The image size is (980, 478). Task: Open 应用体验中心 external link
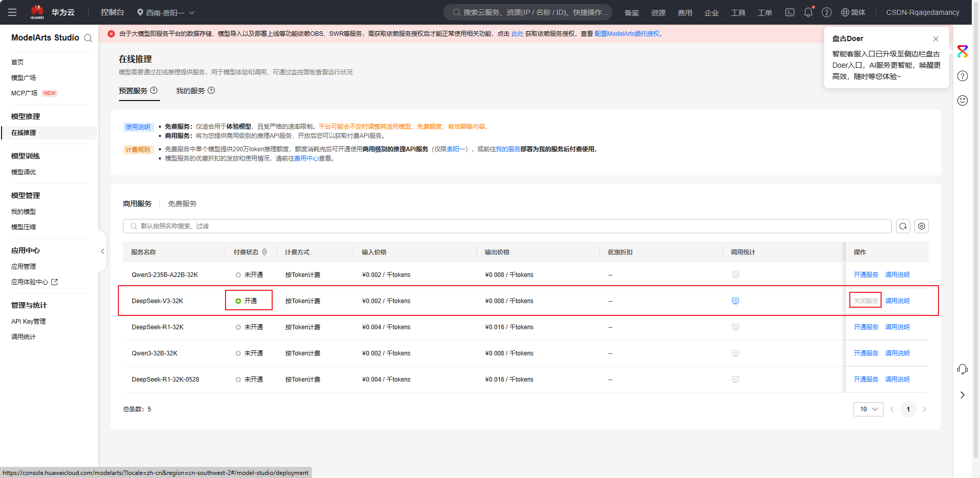pyautogui.click(x=34, y=282)
